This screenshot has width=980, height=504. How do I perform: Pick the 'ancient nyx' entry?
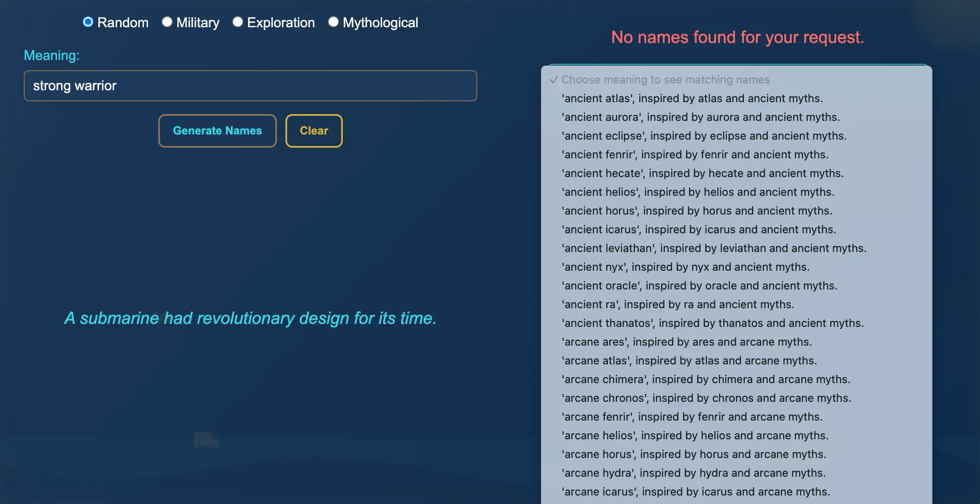pyautogui.click(x=685, y=267)
